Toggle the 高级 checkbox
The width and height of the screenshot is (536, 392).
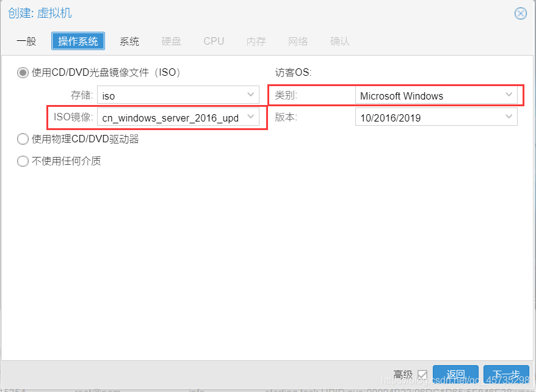(x=422, y=375)
